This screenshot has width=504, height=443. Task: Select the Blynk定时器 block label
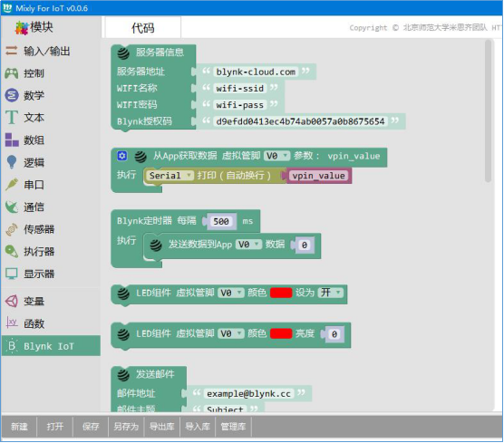point(144,221)
